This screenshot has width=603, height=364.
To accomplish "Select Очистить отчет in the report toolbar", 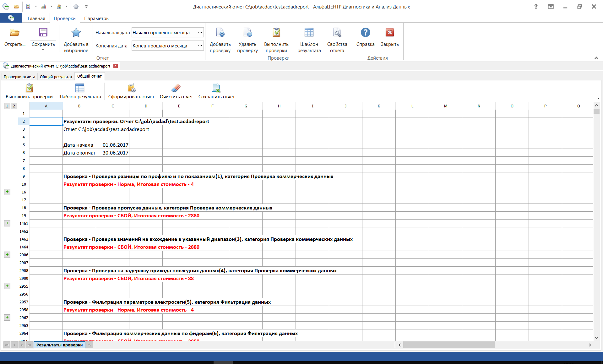I will tap(176, 91).
